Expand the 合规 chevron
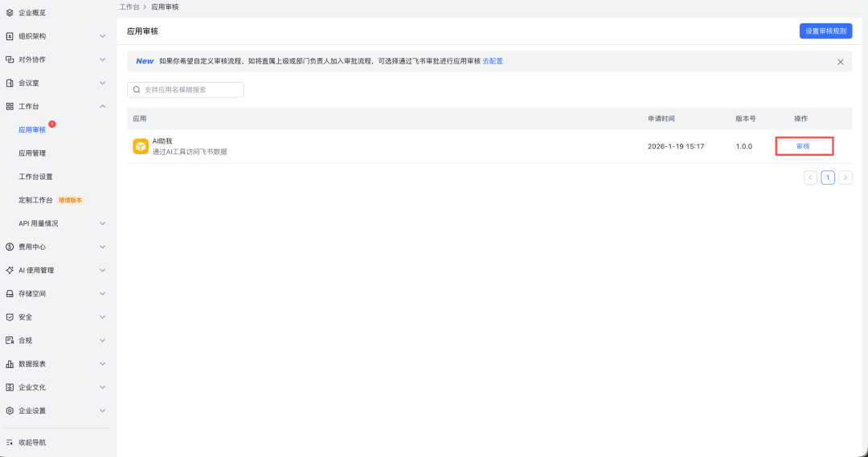Viewport: 868px width, 457px height. [102, 341]
